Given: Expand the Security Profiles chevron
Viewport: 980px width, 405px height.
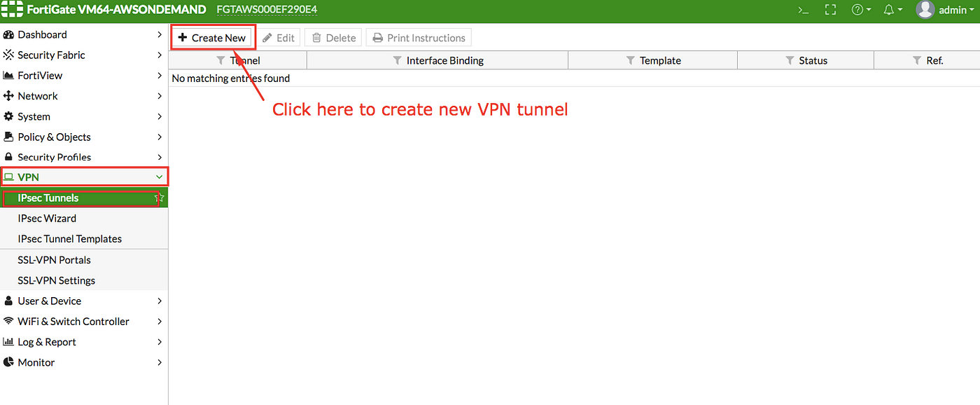Looking at the screenshot, I should pos(160,157).
